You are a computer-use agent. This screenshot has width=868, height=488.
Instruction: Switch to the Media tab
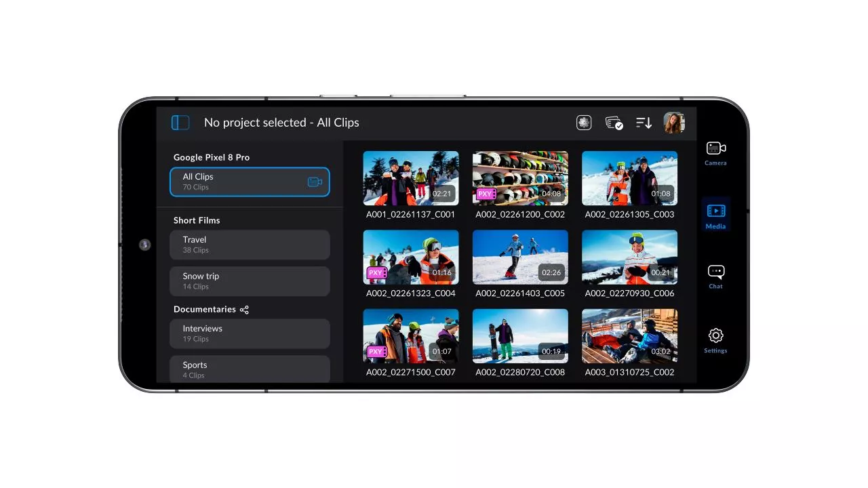(715, 216)
